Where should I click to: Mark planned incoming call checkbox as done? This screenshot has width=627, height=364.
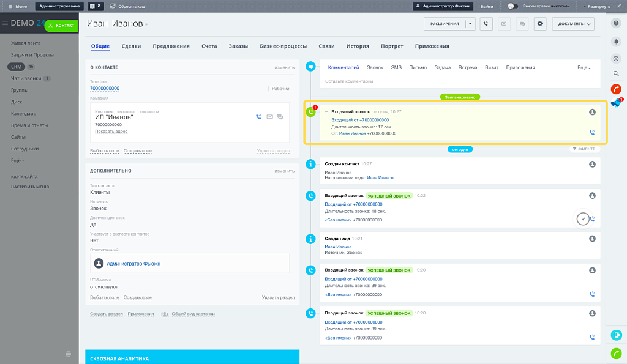326,113
